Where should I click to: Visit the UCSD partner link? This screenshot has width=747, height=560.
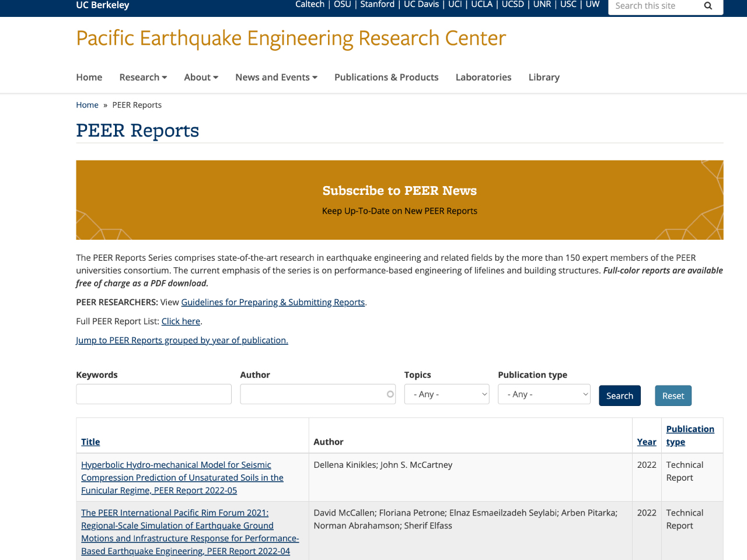click(513, 5)
